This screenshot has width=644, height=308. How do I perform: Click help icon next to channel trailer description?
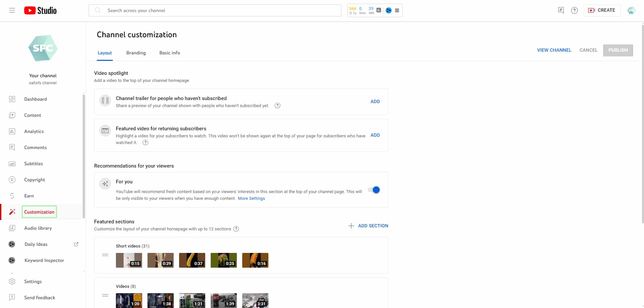(277, 106)
